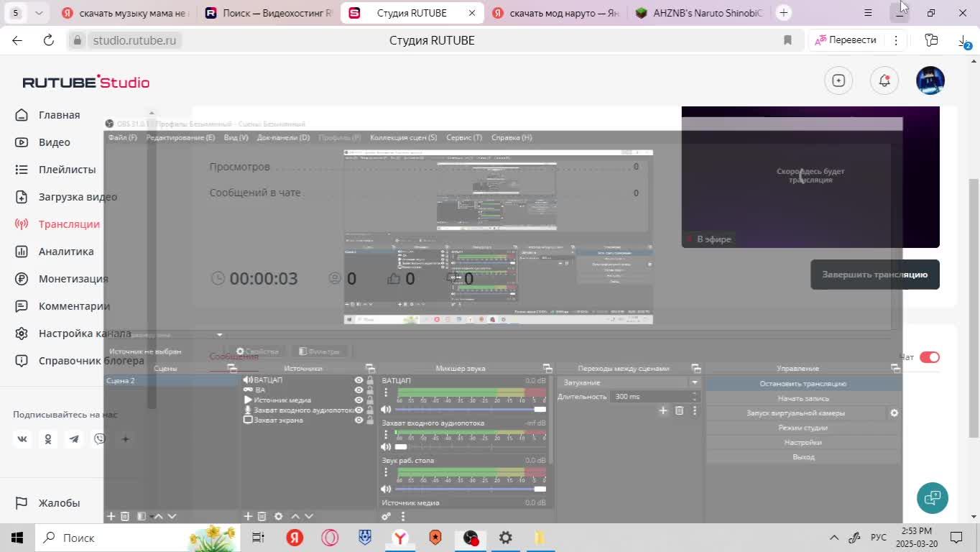
Task: Adjust Захват входного аудиопотока volume slider
Action: [471, 446]
